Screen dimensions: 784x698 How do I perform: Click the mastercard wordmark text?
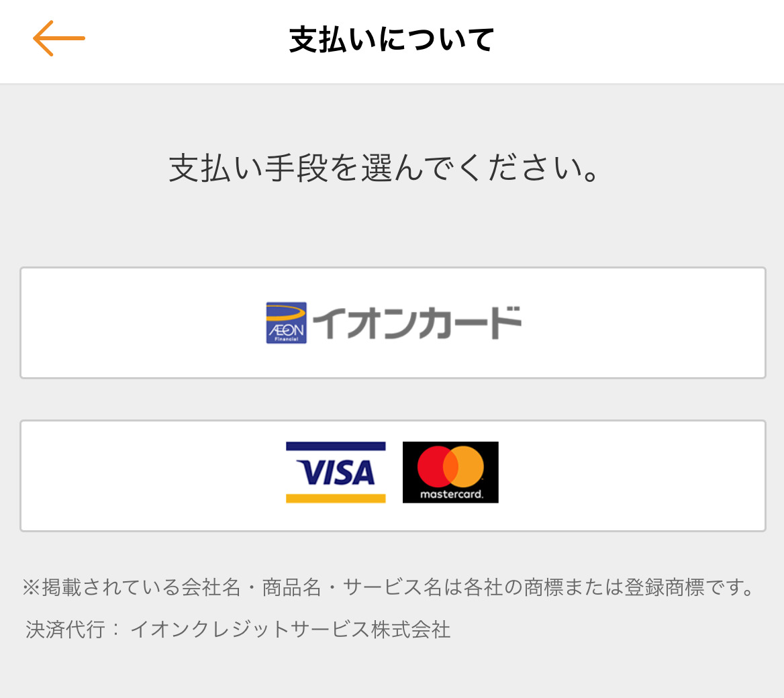click(x=452, y=494)
